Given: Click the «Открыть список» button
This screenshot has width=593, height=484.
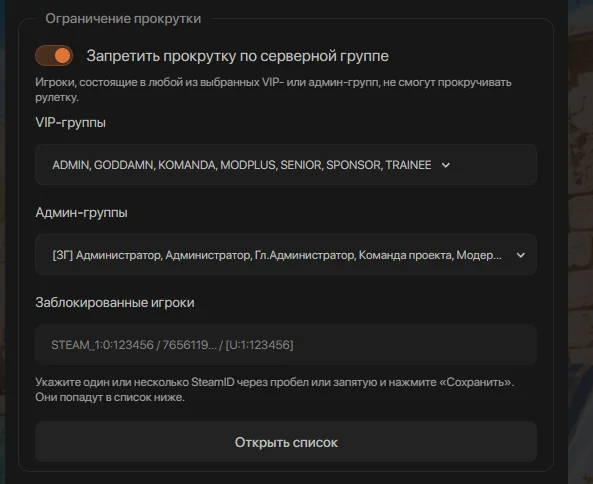Looking at the screenshot, I should point(286,442).
